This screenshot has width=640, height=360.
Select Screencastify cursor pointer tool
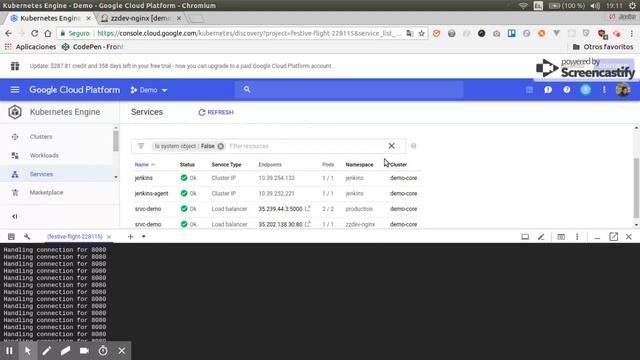[28, 351]
